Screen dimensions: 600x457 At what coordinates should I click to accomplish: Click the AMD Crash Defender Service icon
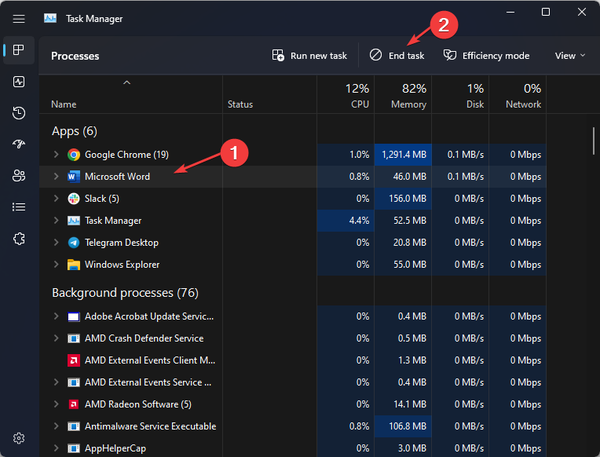pos(73,338)
